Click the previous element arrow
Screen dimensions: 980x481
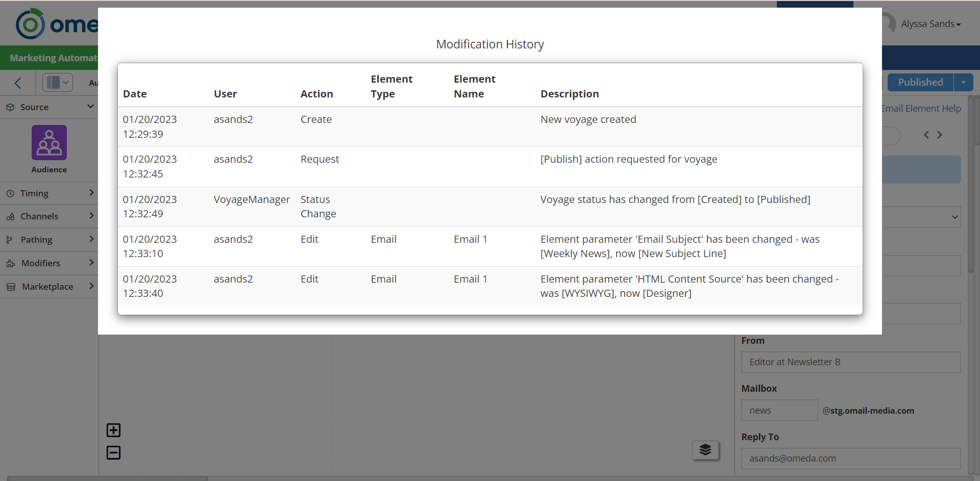pyautogui.click(x=926, y=135)
